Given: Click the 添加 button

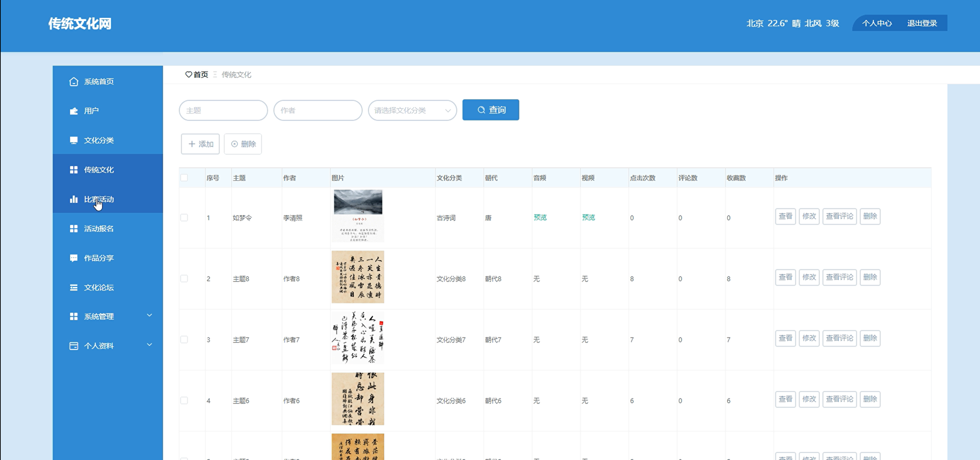Looking at the screenshot, I should pyautogui.click(x=201, y=144).
